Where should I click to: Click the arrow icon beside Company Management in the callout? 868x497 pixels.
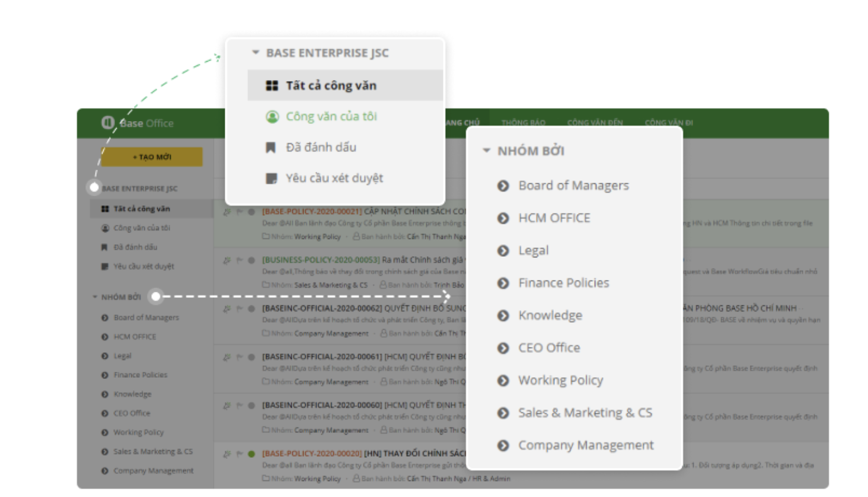tap(503, 445)
